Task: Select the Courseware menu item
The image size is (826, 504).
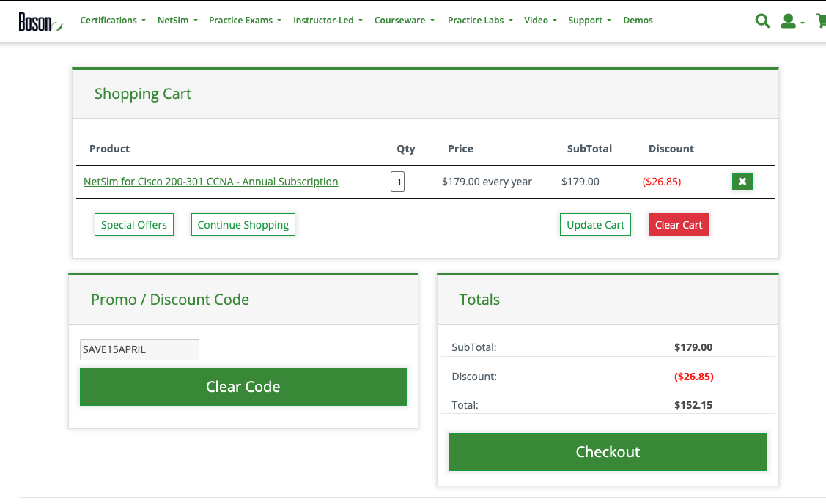Action: (x=404, y=20)
